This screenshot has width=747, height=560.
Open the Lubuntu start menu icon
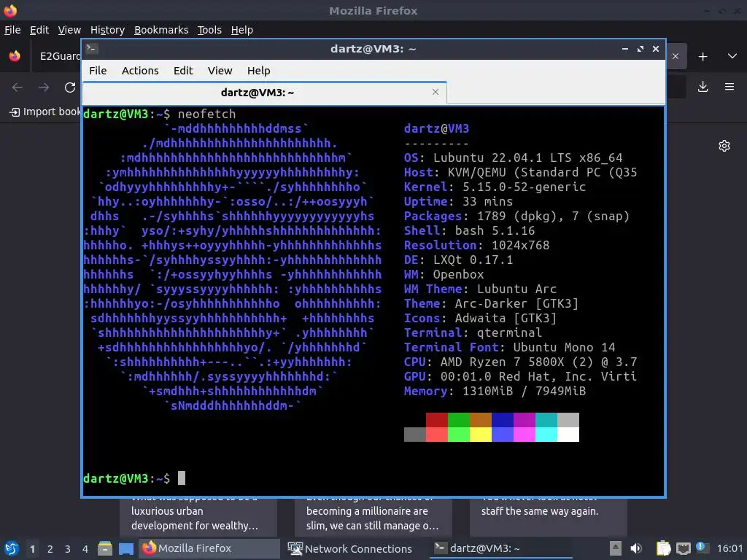point(12,548)
